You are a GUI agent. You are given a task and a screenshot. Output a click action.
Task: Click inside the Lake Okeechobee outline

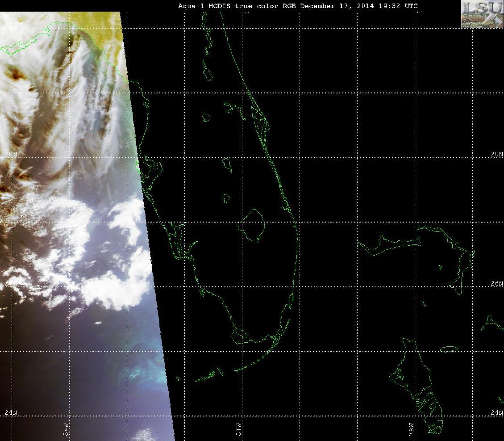coord(253,224)
